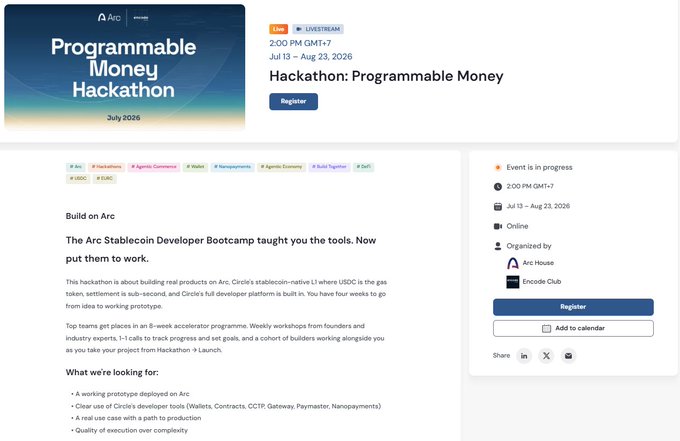Click the July 2026 text on the banner

(124, 118)
